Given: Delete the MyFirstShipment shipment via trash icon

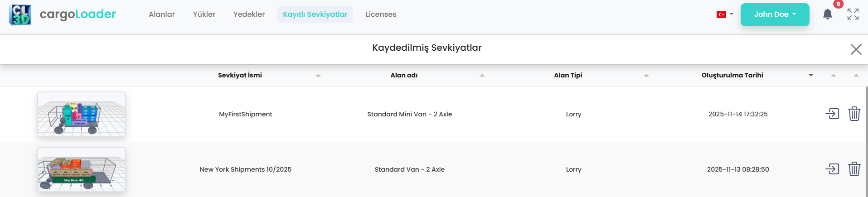Looking at the screenshot, I should (x=854, y=114).
